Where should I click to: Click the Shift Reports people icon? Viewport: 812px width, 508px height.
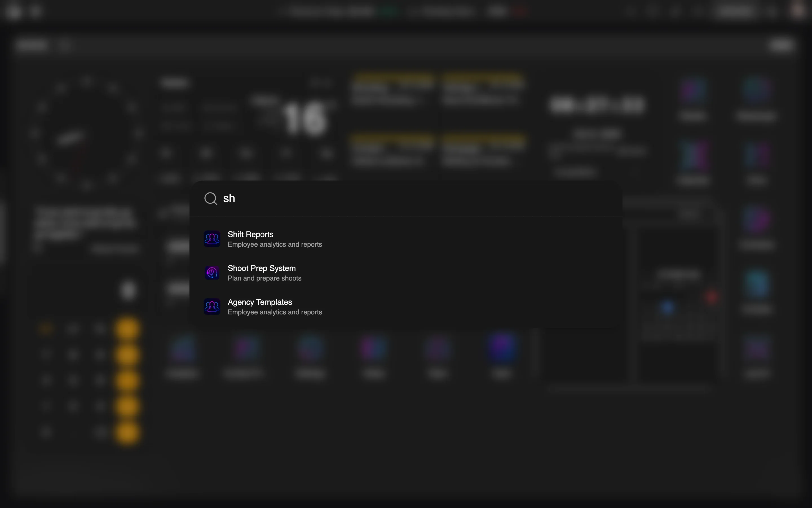coord(212,239)
